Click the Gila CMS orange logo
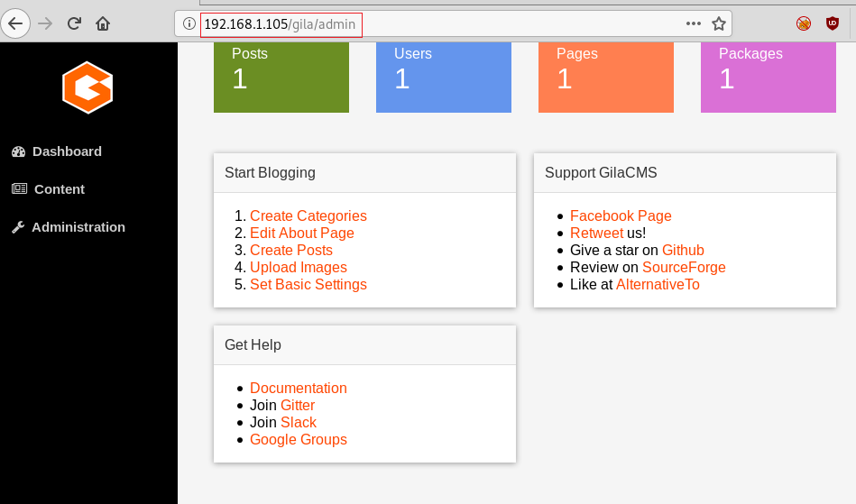Image resolution: width=856 pixels, height=504 pixels. click(x=87, y=87)
